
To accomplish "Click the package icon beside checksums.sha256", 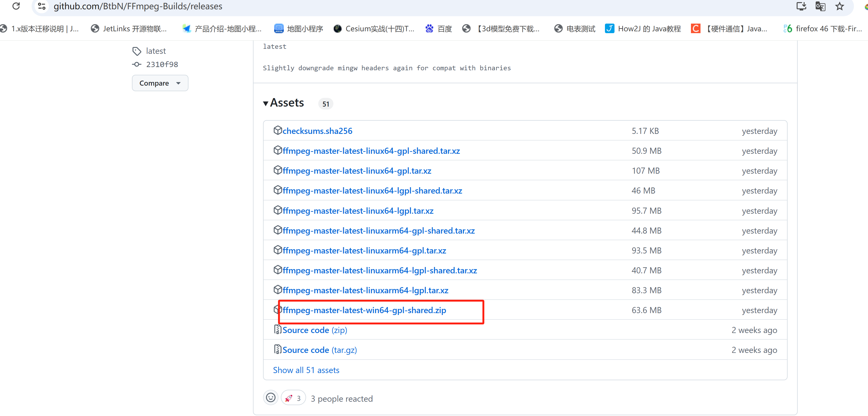I will tap(277, 130).
